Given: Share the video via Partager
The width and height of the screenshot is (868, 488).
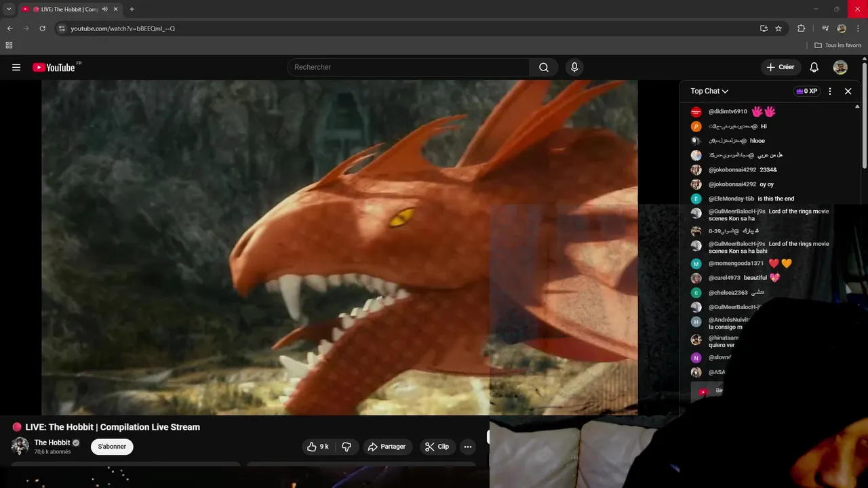Looking at the screenshot, I should point(387,447).
